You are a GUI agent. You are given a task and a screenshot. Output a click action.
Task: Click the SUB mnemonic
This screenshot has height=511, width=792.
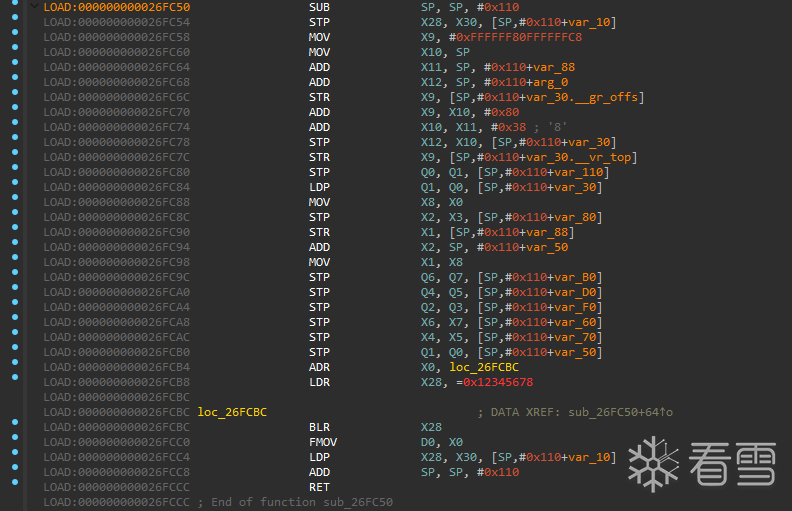coord(319,7)
